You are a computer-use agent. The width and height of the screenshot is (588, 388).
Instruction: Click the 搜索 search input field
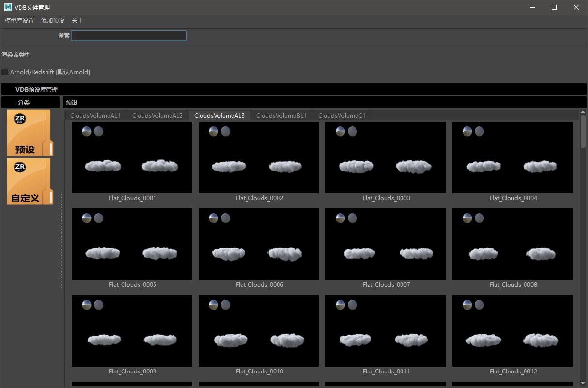point(129,36)
